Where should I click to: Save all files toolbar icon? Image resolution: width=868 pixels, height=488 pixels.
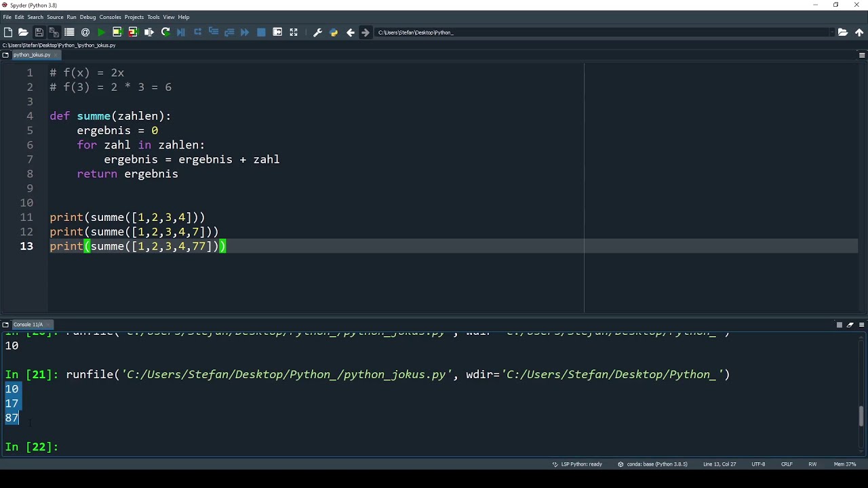(54, 32)
